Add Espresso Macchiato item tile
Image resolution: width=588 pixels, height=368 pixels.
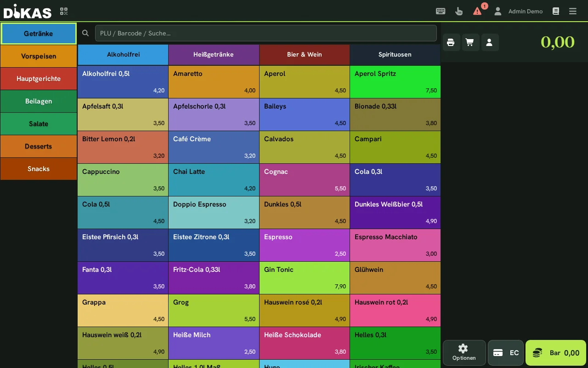click(395, 245)
